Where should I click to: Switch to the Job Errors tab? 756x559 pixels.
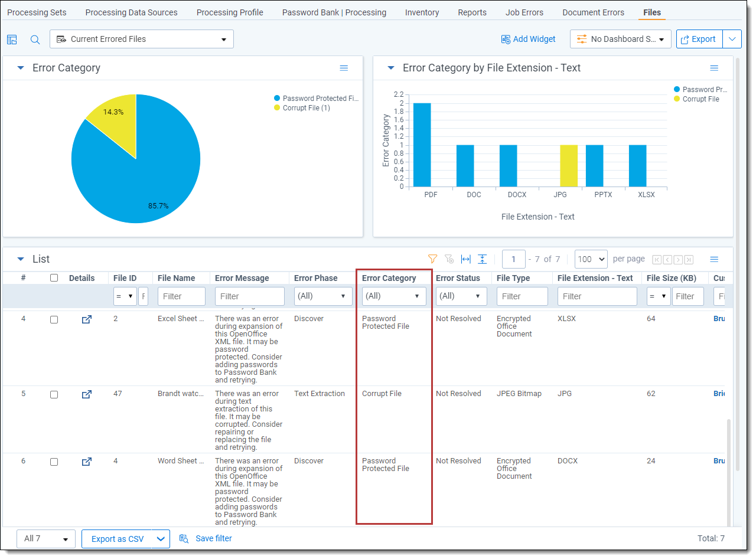[x=524, y=12]
